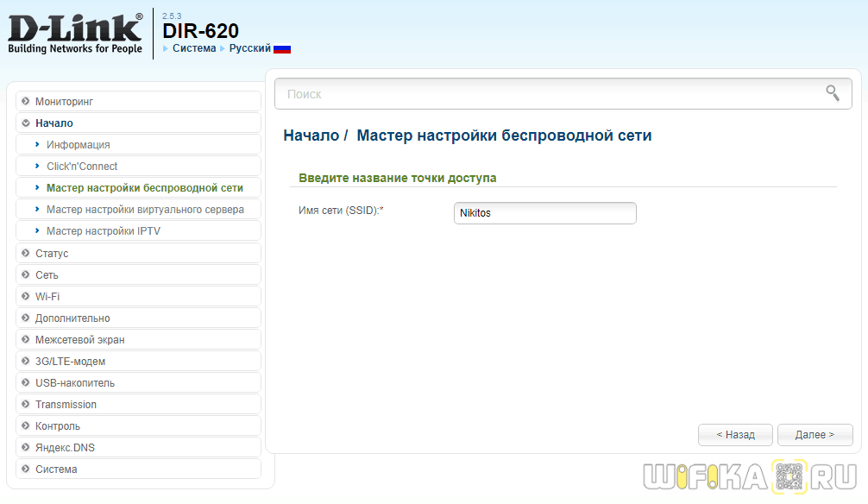Viewport: 868px width, 504px height.
Task: Expand the Wi-Fi section arrow
Action: 26,296
